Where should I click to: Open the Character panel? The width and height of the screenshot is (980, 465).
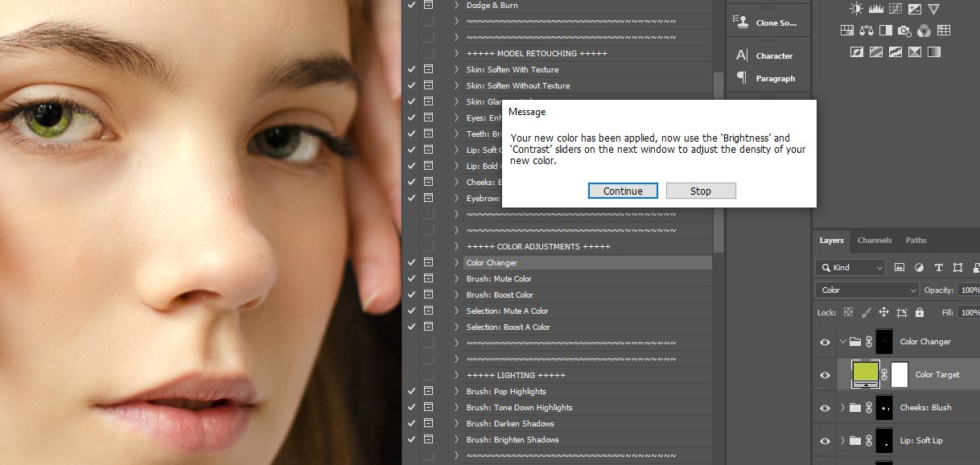(x=767, y=56)
